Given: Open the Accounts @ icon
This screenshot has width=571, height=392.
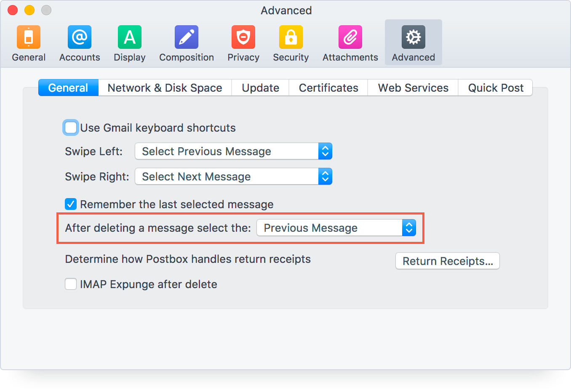Looking at the screenshot, I should 80,37.
